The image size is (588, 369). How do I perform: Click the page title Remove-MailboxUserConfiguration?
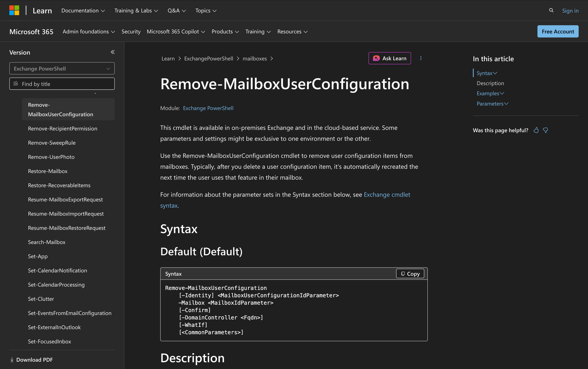[285, 84]
